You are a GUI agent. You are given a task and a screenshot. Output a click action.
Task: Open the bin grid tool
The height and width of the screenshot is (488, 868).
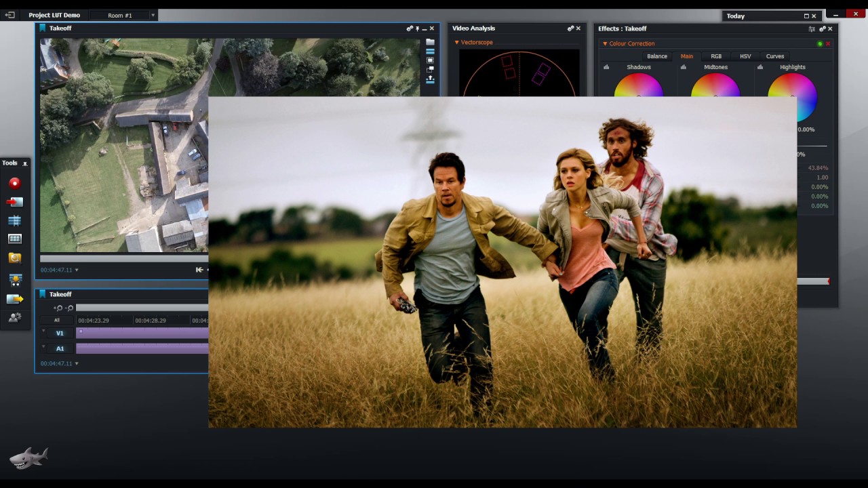point(14,239)
